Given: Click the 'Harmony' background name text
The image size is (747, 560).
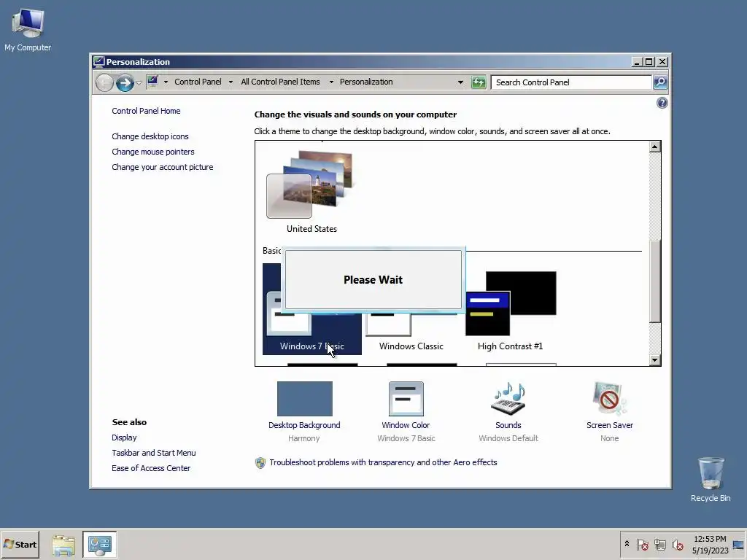Looking at the screenshot, I should tap(304, 438).
